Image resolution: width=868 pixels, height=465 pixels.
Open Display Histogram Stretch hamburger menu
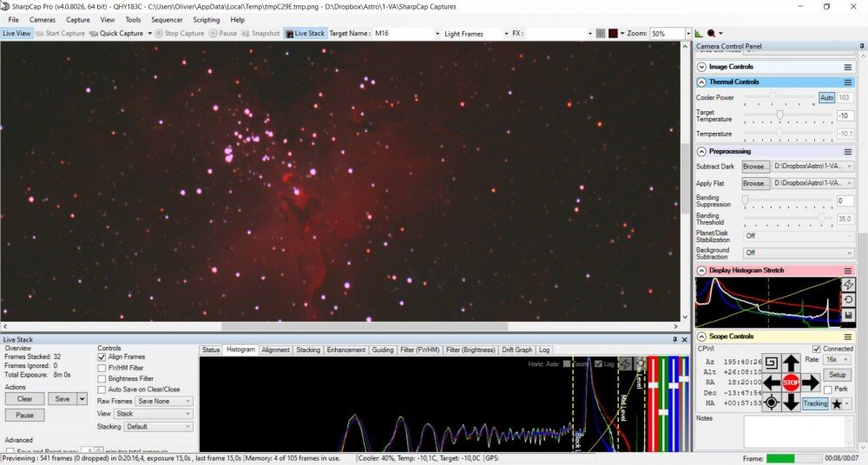click(x=847, y=271)
